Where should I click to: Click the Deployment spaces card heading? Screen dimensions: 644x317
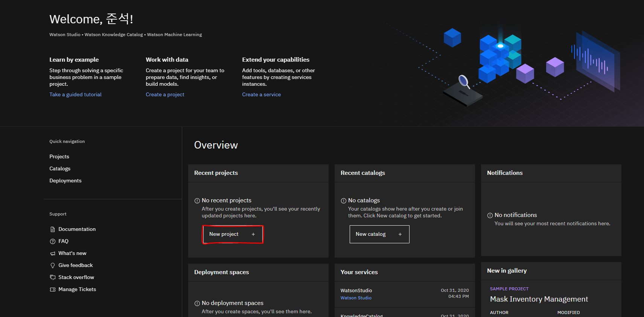click(x=222, y=272)
